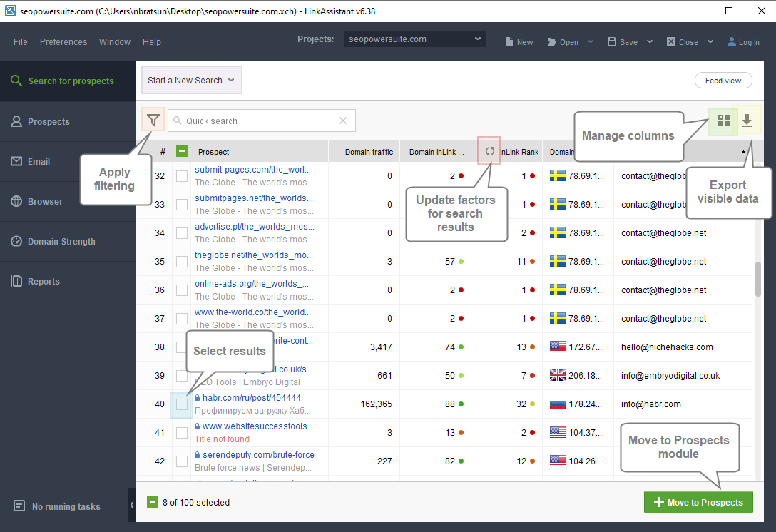The image size is (776, 532).
Task: Check the checkbox for row 32
Action: tap(182, 175)
